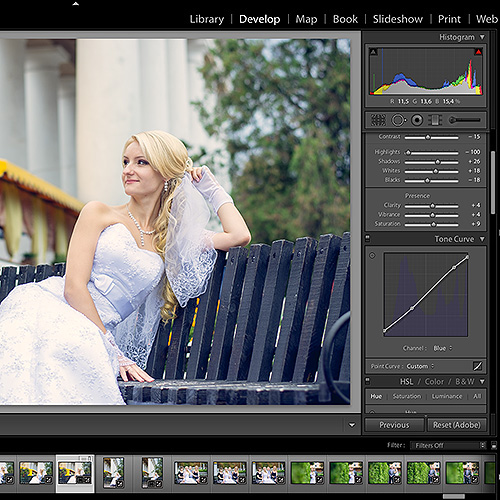Screen dimensions: 500x500
Task: Switch to the Develop module
Action: pos(259,19)
